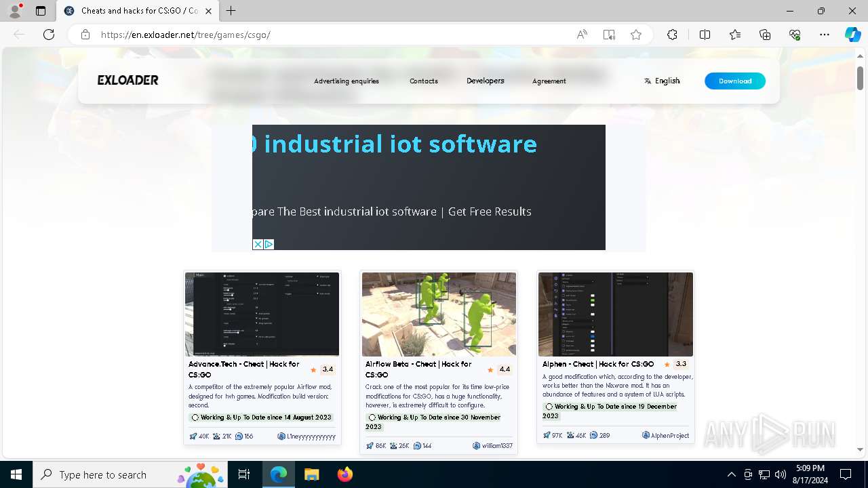
Task: Click the Edge profile icon
Action: click(x=15, y=11)
